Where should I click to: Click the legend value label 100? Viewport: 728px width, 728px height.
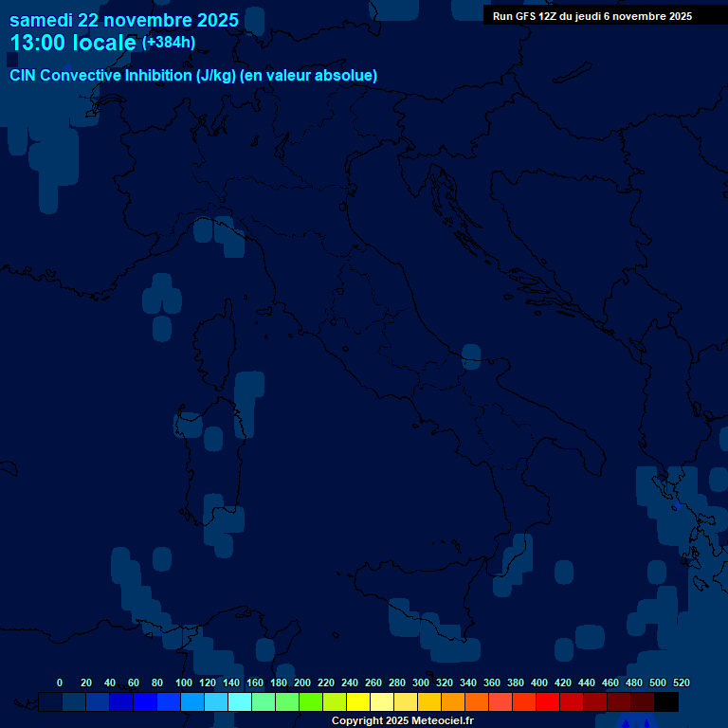[x=183, y=682]
